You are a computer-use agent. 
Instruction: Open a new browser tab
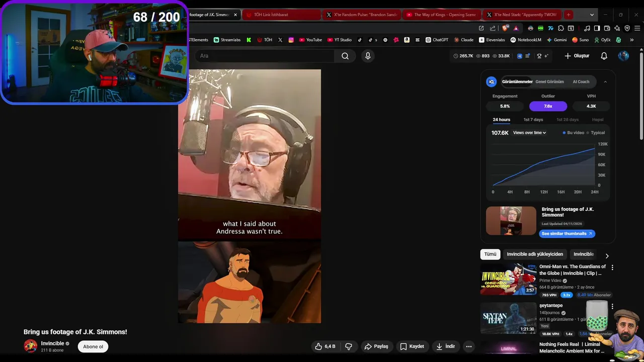pos(568,15)
